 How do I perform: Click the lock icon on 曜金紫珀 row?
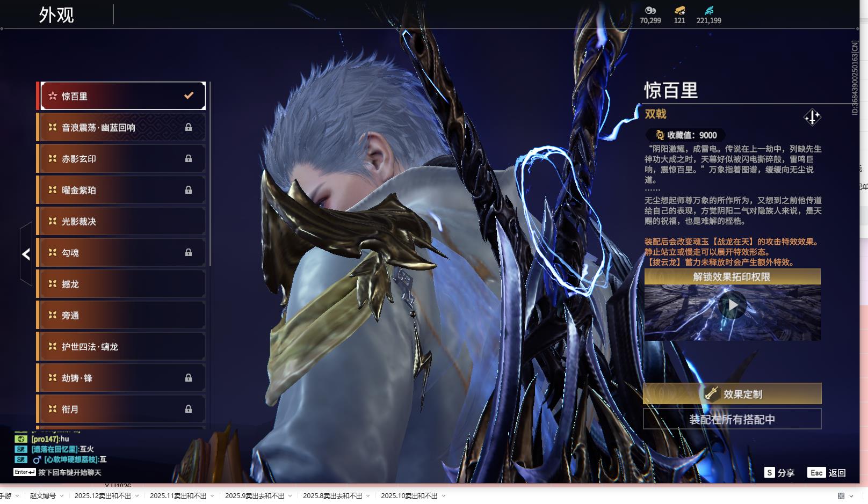tap(189, 190)
